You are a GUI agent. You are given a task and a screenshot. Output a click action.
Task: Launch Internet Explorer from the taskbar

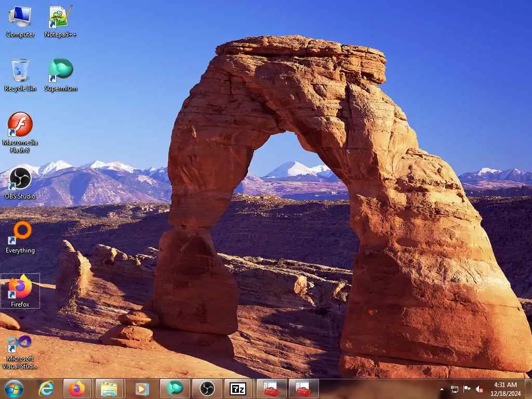coord(46,389)
